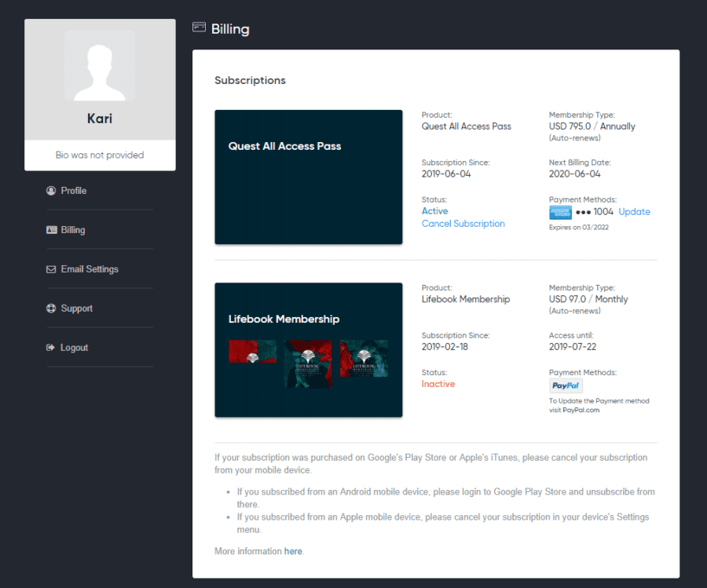Viewport: 707px width, 588px height.
Task: Click the first Lifebook cover thumbnail
Action: (252, 352)
